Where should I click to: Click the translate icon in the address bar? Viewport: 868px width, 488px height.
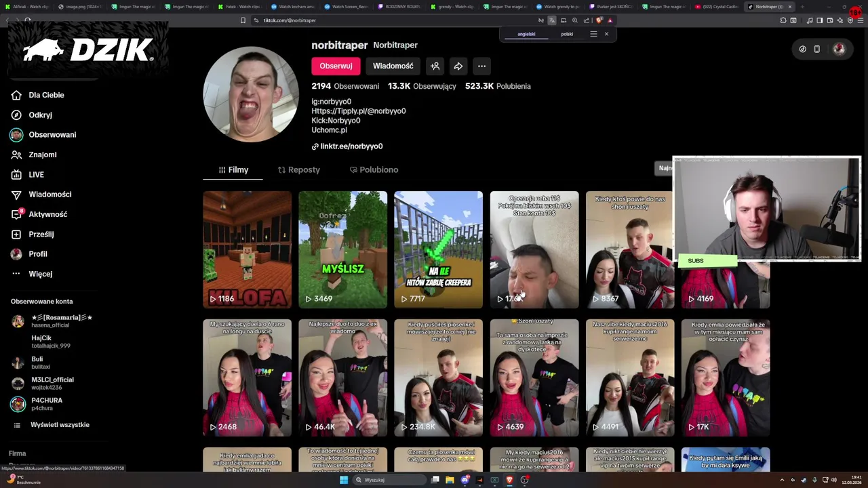[551, 20]
